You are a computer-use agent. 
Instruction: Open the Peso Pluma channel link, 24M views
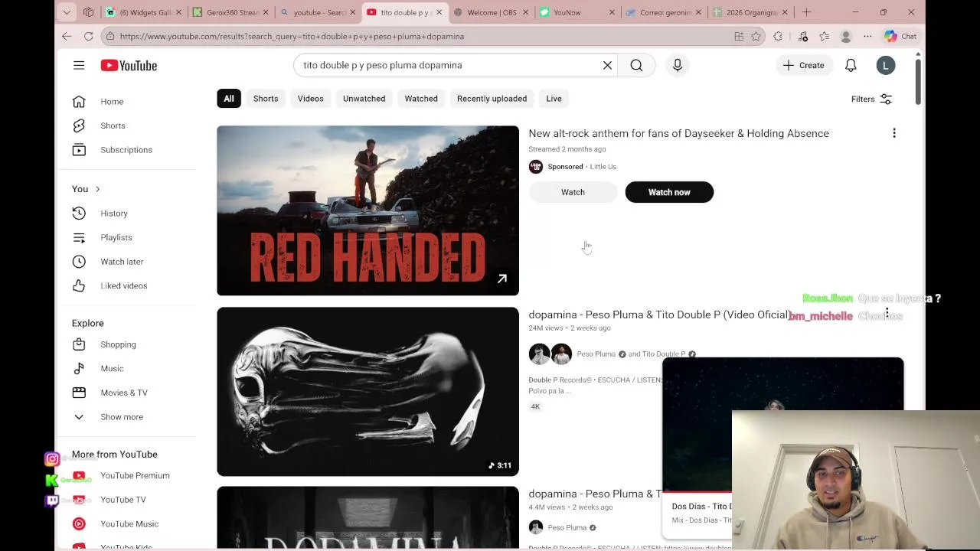[596, 354]
